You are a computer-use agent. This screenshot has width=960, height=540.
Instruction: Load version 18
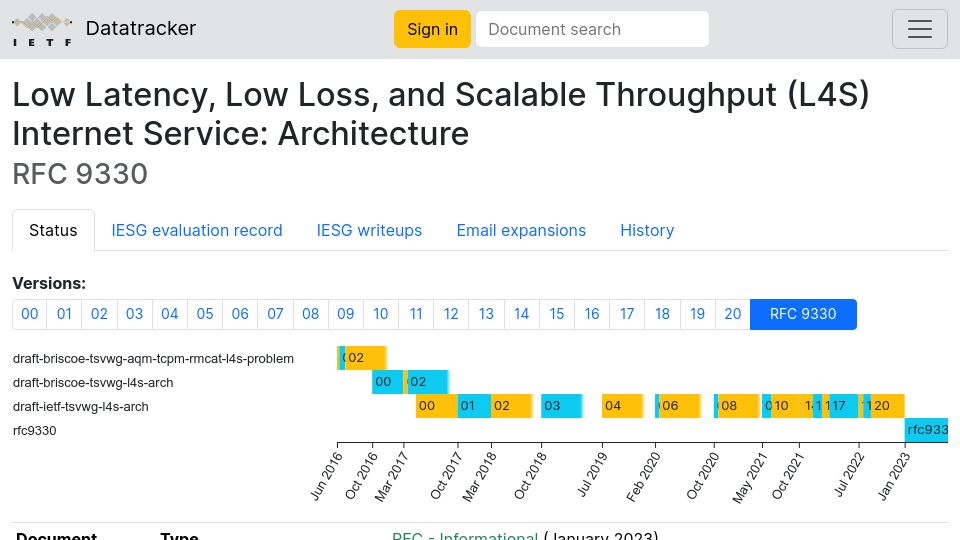[x=662, y=314]
